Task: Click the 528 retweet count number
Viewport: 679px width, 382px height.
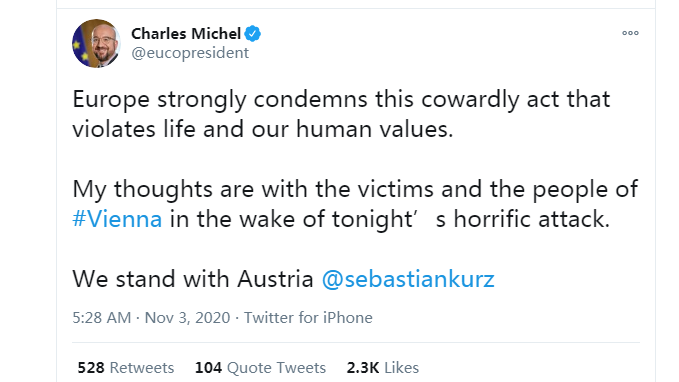Action: 91,368
